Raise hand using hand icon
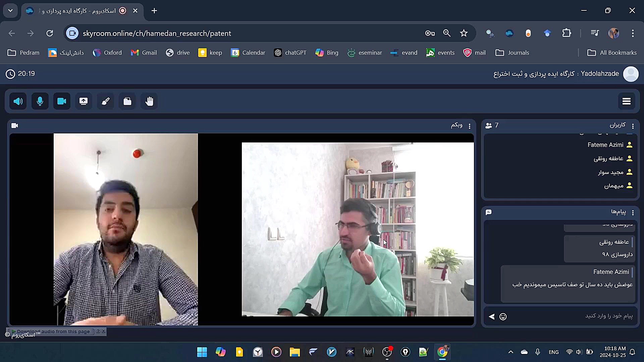 coord(149,101)
